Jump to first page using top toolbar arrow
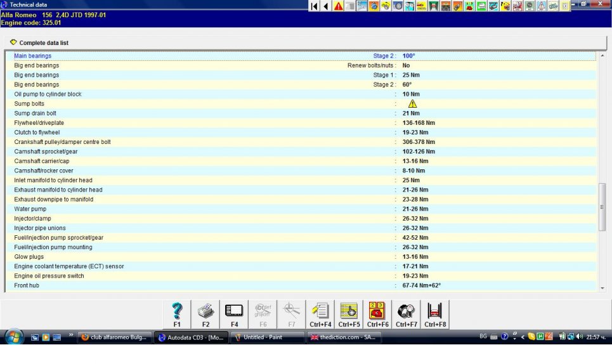 [315, 6]
